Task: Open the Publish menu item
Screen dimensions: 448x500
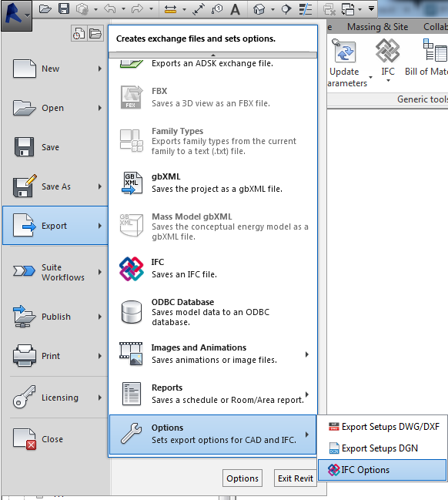Action: click(55, 317)
